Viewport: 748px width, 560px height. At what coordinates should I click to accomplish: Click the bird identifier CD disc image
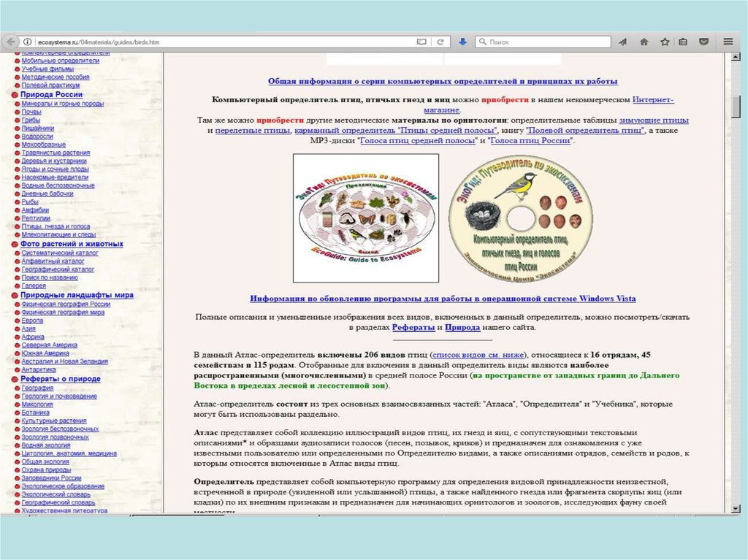coord(518,218)
